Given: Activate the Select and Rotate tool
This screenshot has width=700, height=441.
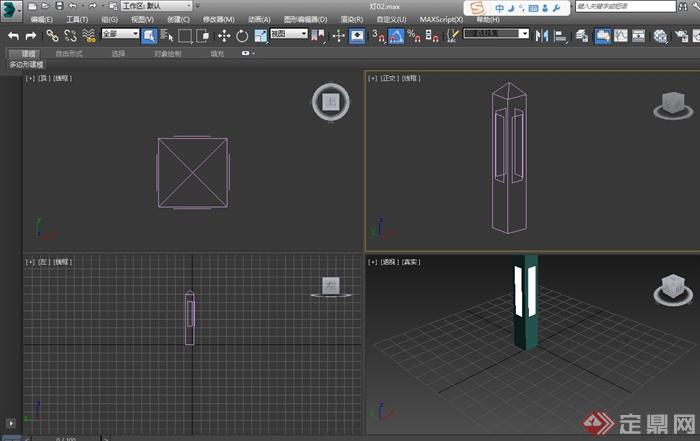Looking at the screenshot, I should click(x=242, y=36).
